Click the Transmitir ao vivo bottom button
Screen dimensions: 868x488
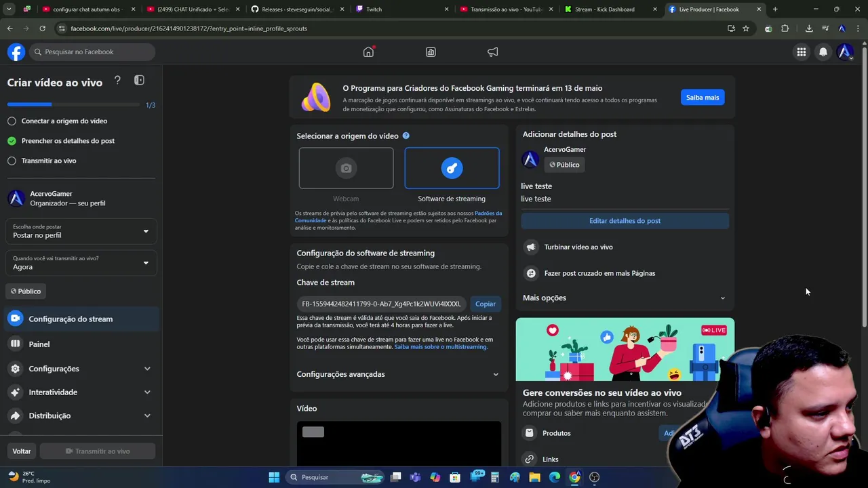tap(98, 451)
